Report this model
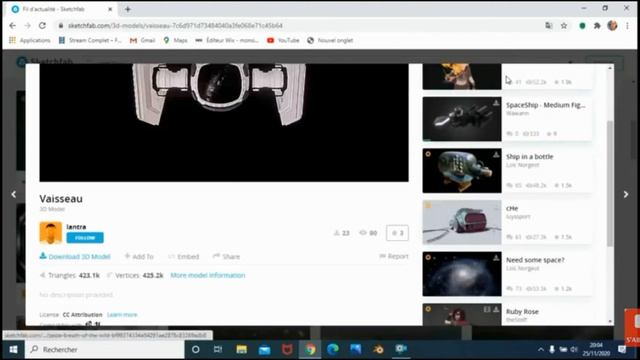Image resolution: width=640 pixels, height=360 pixels. pyautogui.click(x=394, y=256)
